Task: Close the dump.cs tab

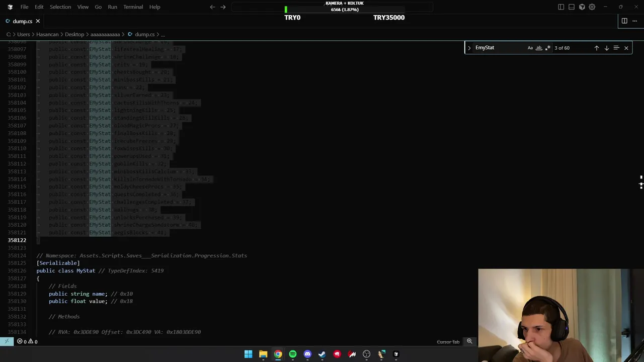Action: [38, 21]
